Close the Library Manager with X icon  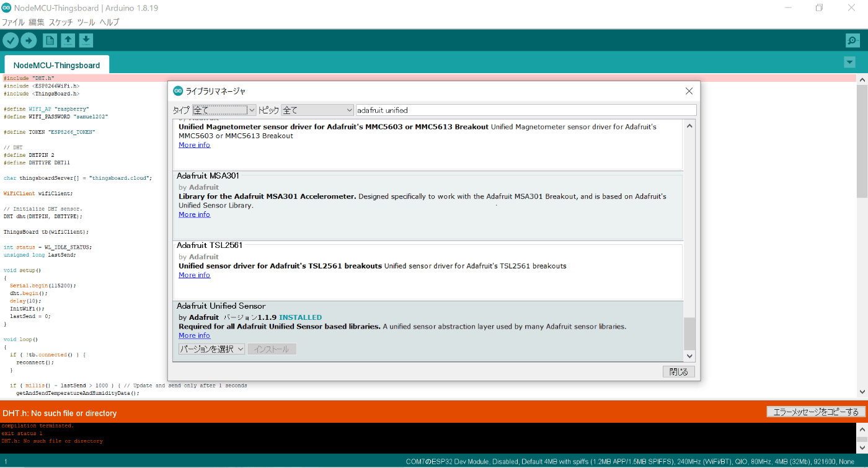689,91
